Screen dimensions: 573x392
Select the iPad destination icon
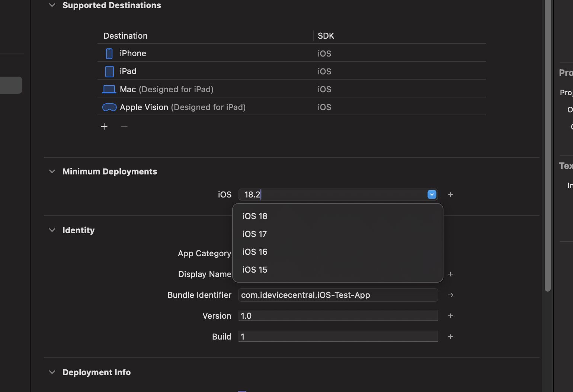[109, 71]
